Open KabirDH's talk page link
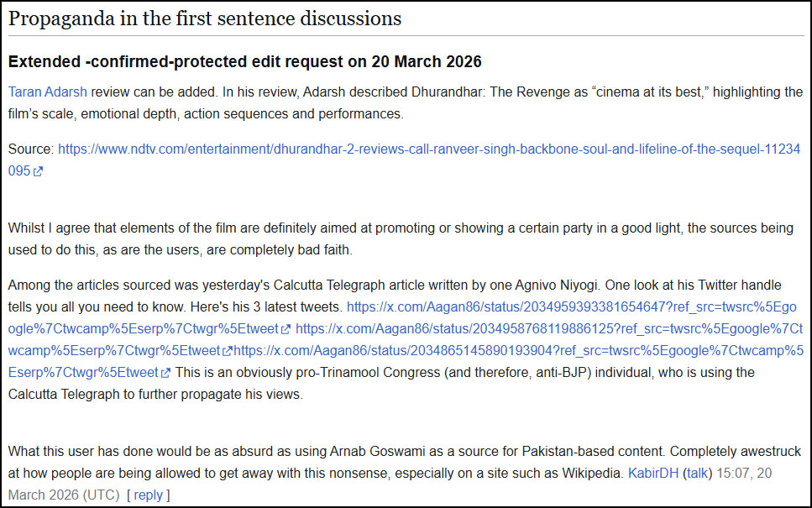Image resolution: width=812 pixels, height=508 pixels. tap(697, 474)
